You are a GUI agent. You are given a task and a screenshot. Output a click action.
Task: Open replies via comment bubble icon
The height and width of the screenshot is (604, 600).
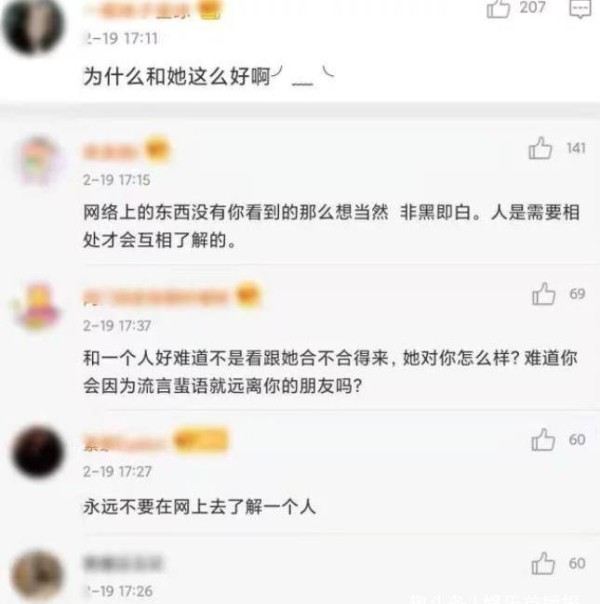[x=580, y=9]
